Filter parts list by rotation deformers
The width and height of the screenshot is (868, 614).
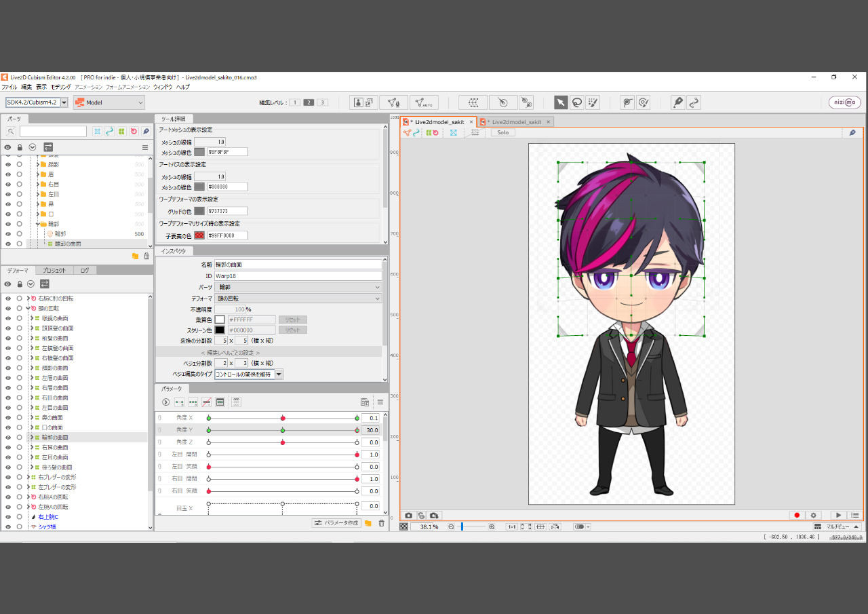[x=134, y=131]
